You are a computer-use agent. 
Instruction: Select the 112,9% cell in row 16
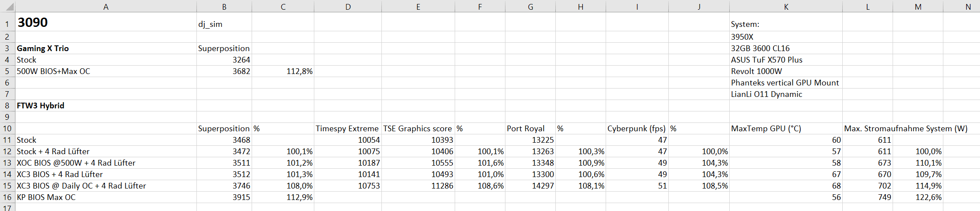pyautogui.click(x=283, y=197)
